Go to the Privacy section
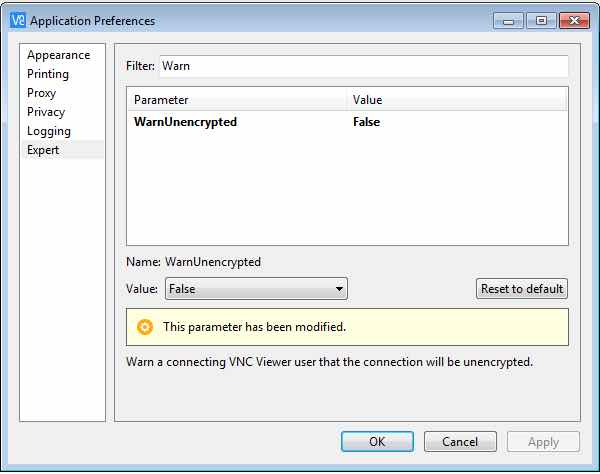 [x=46, y=112]
